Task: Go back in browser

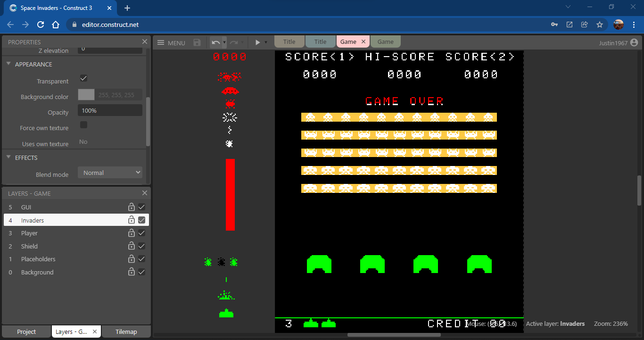Action: (10, 25)
